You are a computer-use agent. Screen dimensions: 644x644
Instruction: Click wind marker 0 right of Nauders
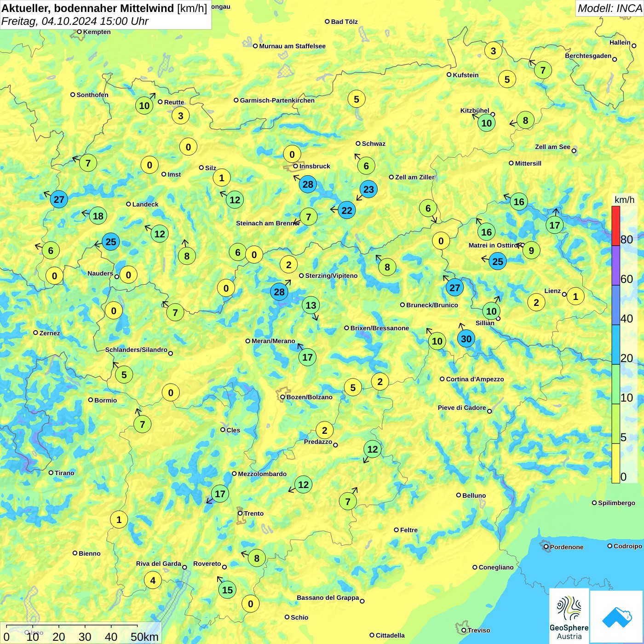128,275
